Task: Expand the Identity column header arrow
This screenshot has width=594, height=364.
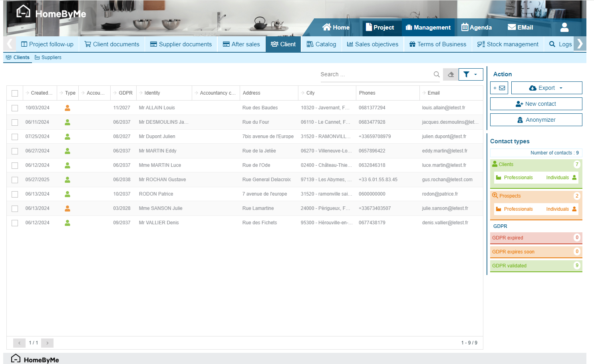Action: click(141, 93)
